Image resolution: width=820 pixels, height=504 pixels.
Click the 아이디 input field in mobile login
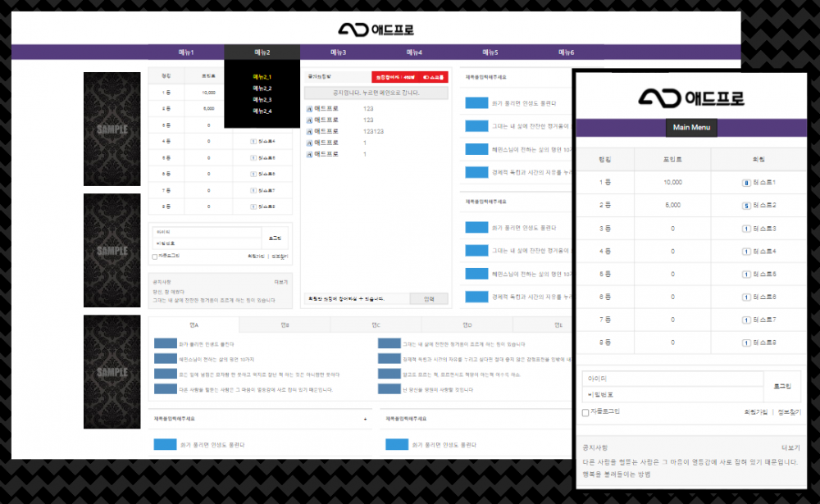tap(671, 378)
